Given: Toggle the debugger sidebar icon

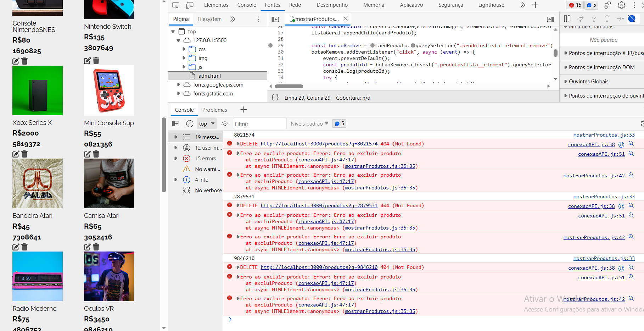Looking at the screenshot, I should 550,19.
